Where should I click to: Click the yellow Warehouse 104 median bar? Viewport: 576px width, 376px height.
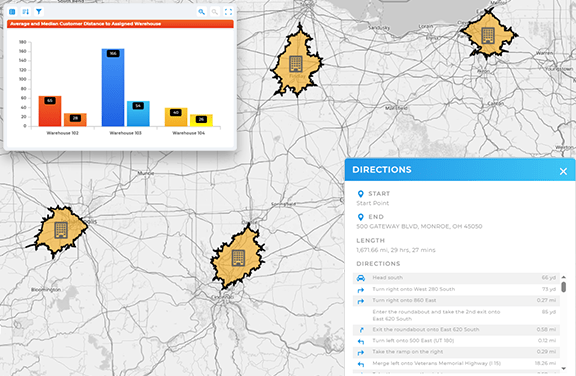(201, 120)
